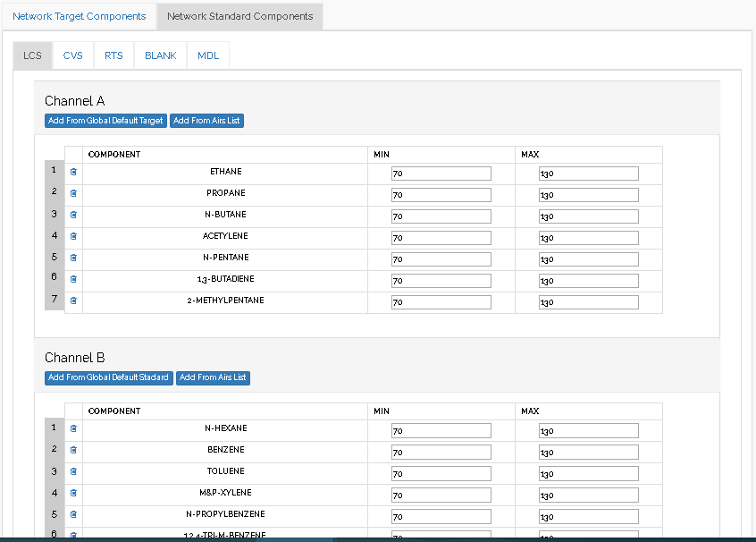
Task: Go to the BLANK tab
Action: coord(161,55)
